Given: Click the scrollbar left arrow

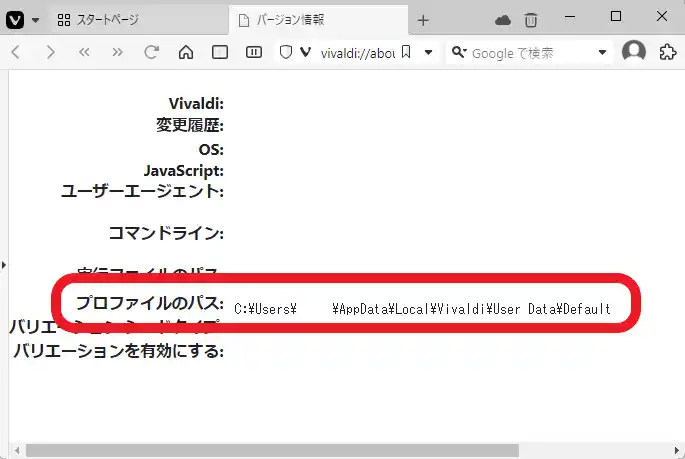Looking at the screenshot, I should pos(17,450).
